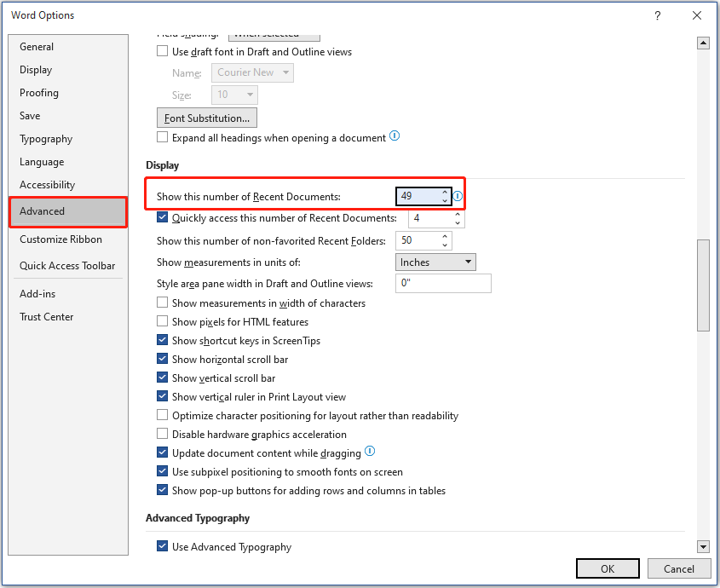Close the Word Options dialog

pyautogui.click(x=697, y=15)
